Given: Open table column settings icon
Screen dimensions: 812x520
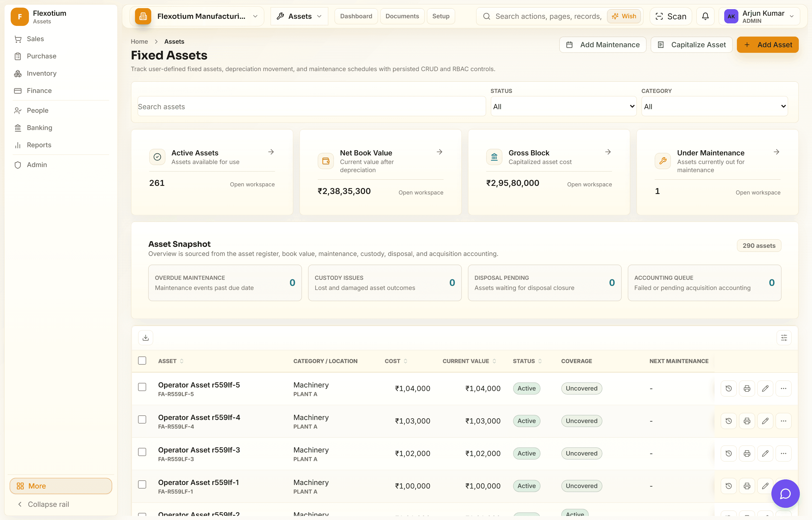Looking at the screenshot, I should (784, 338).
